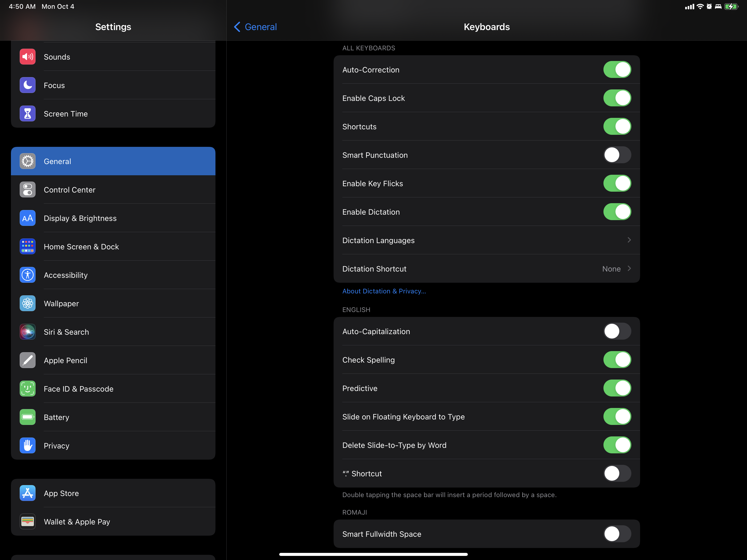Open Screen Time using hourglass icon
The height and width of the screenshot is (560, 747).
[x=27, y=113]
